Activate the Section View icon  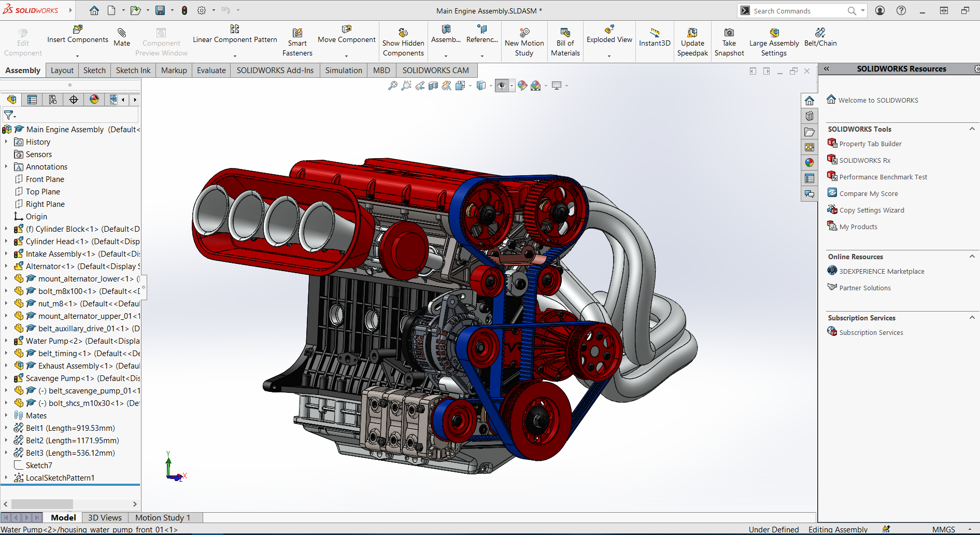(x=433, y=86)
